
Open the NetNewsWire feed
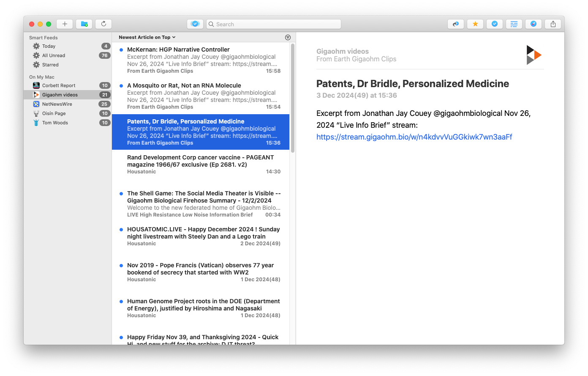click(x=68, y=104)
